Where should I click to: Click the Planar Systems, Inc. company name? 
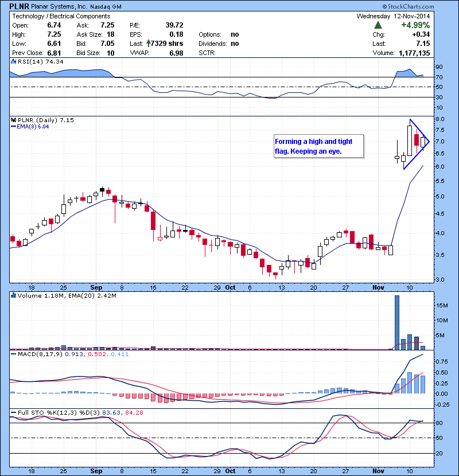59,6
